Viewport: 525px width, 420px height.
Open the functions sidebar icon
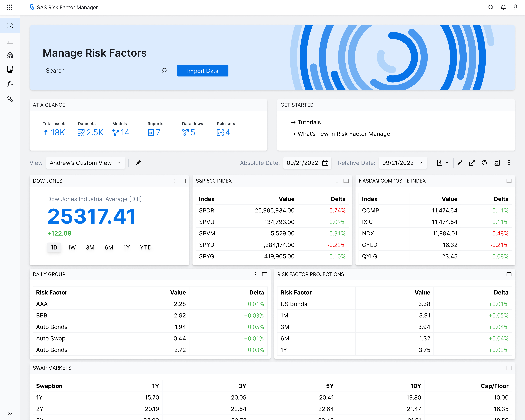coord(10,84)
